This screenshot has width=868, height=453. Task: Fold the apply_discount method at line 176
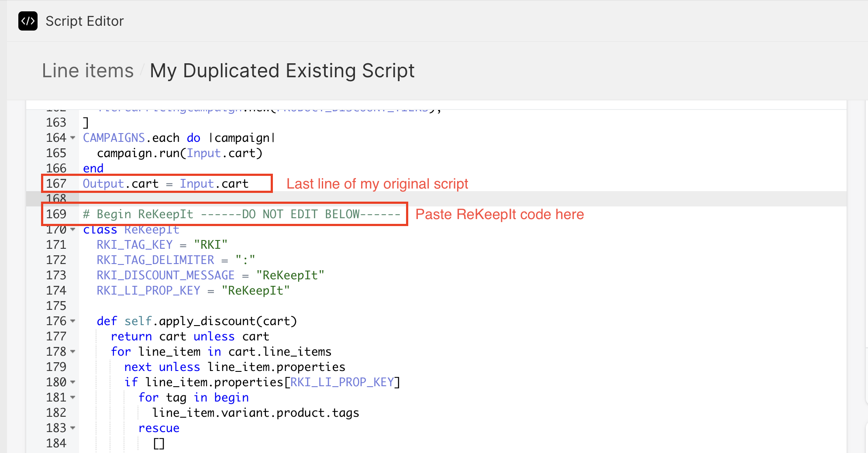point(73,321)
